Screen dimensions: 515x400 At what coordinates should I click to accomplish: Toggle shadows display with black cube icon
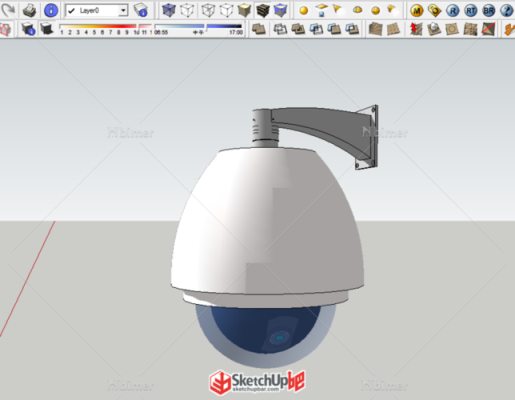tap(47, 29)
